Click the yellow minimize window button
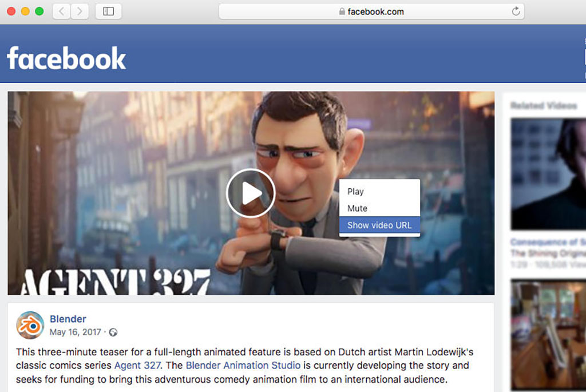 click(x=25, y=11)
